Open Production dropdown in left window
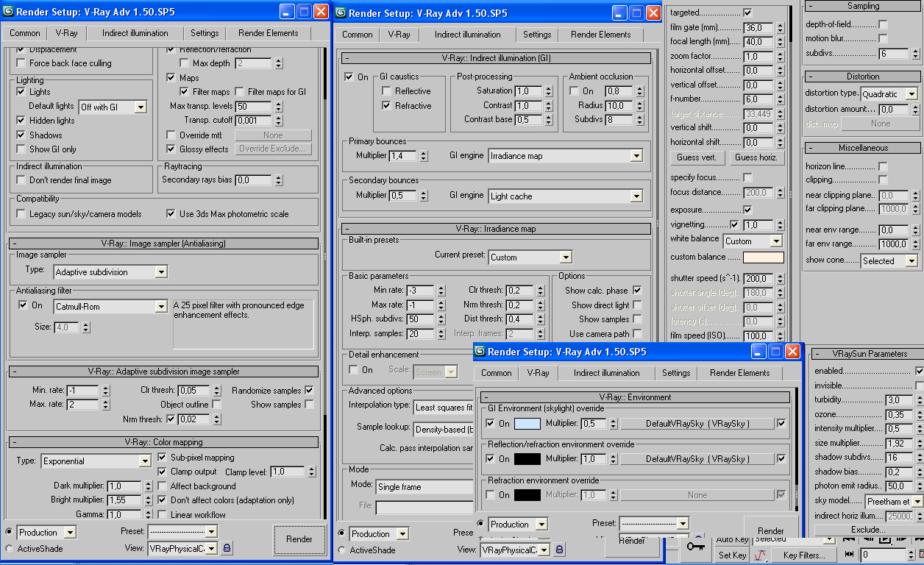 (47, 533)
